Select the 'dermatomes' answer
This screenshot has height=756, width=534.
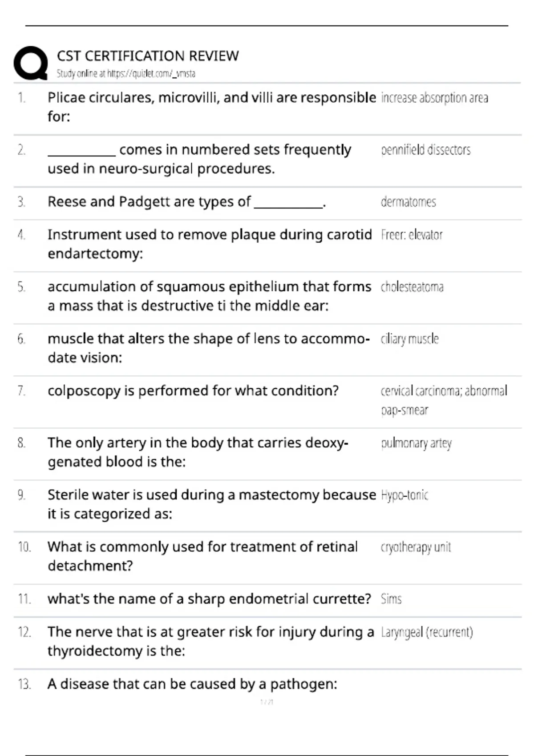coord(409,202)
